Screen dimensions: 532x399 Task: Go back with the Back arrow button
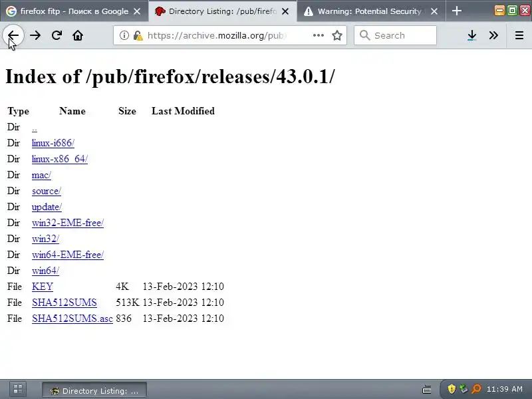click(x=13, y=35)
